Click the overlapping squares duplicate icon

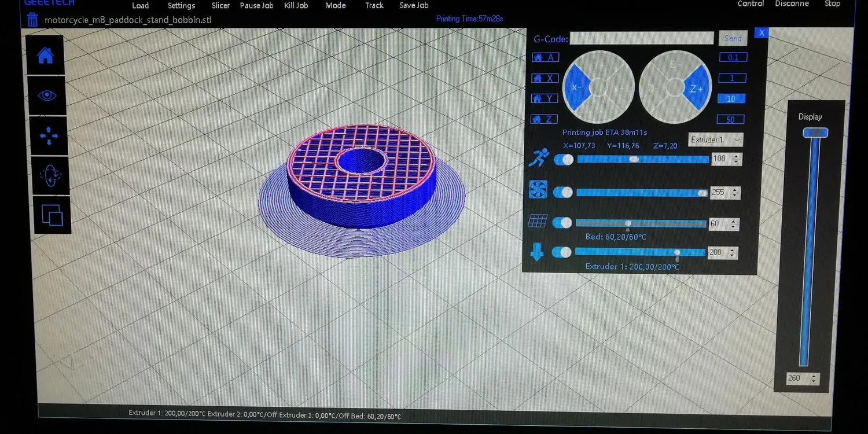52,215
